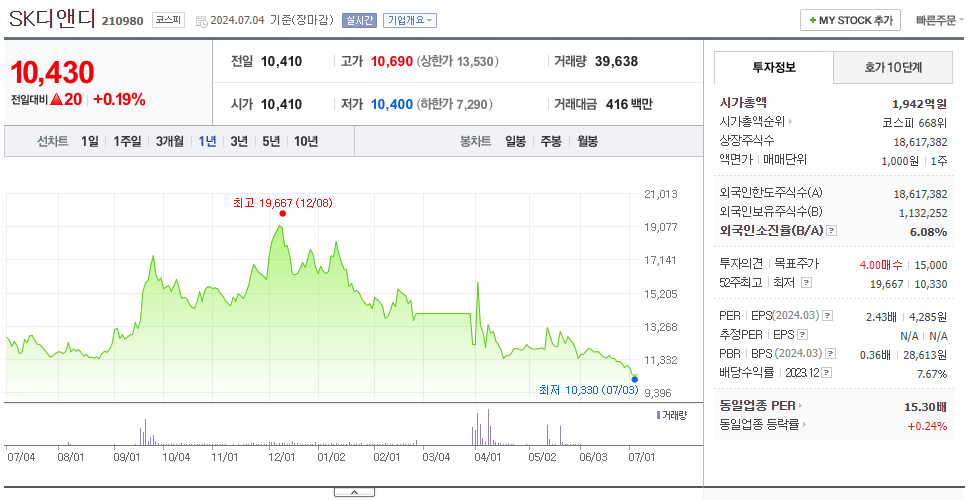
Task: Select the 1주일 line chart period
Action: click(x=127, y=141)
